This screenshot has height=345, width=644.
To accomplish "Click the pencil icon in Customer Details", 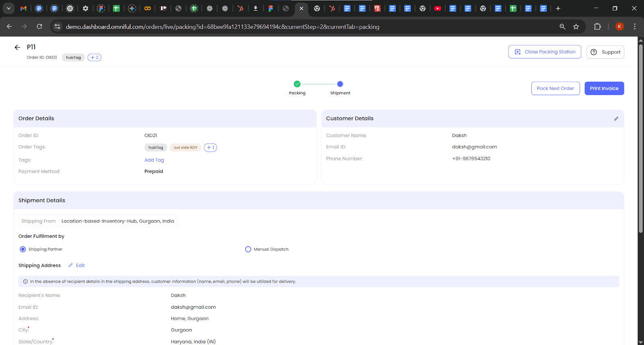I will point(616,118).
